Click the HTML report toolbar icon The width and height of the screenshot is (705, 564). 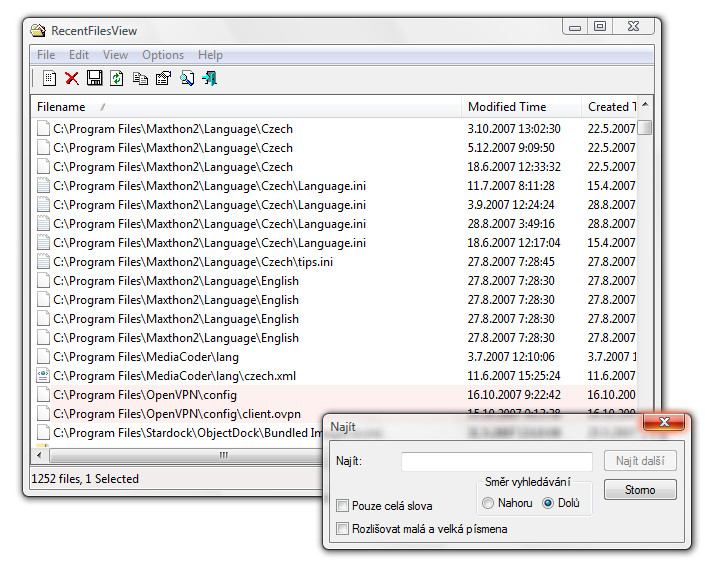tap(49, 79)
